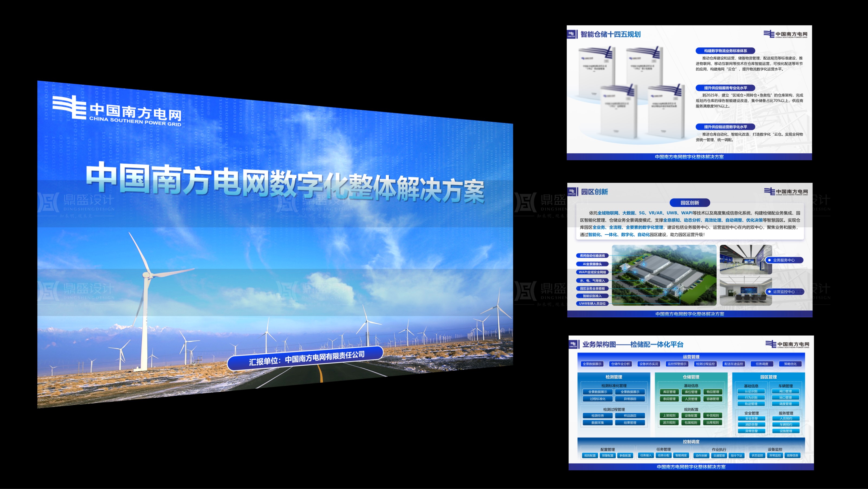Click the small badge icon left of the 园区创新 title
The width and height of the screenshot is (868, 489).
click(x=572, y=192)
